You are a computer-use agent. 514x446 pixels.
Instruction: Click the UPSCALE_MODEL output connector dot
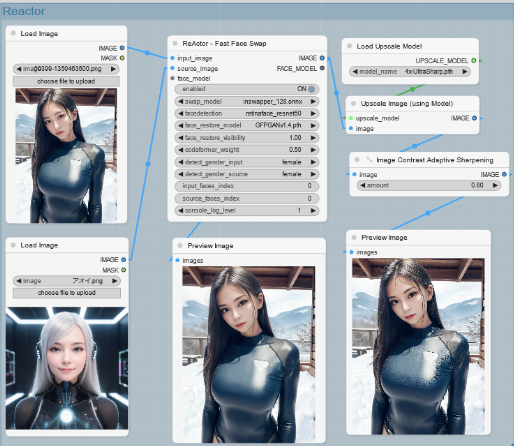point(474,60)
